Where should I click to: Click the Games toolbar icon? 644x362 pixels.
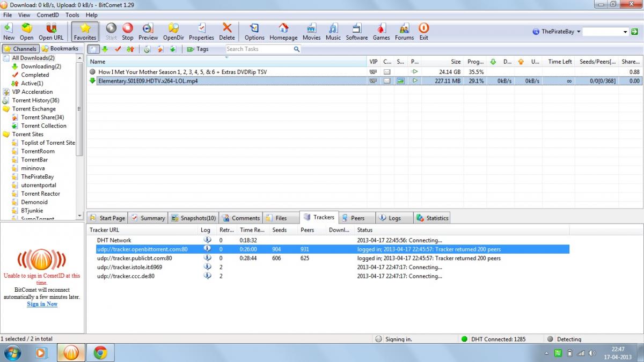click(381, 31)
